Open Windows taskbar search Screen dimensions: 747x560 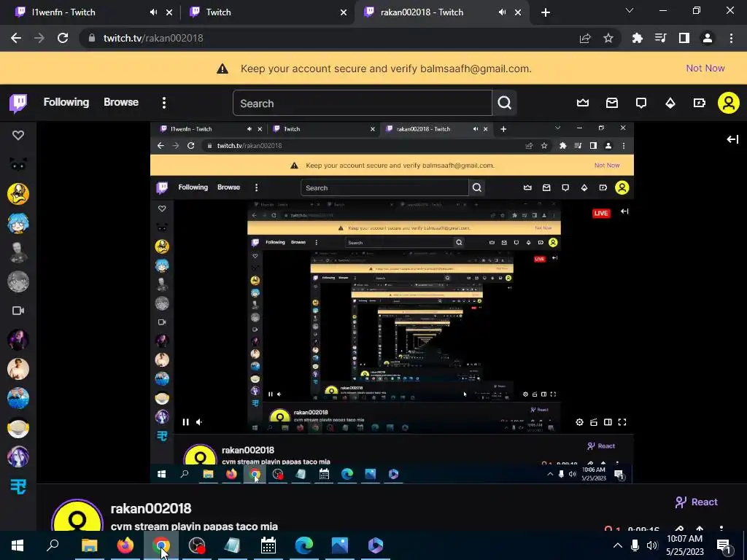click(x=53, y=545)
